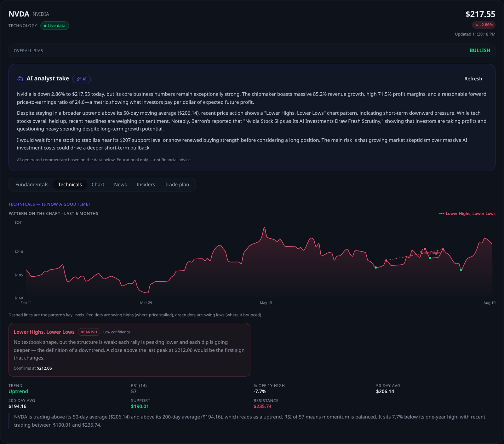This screenshot has height=444, width=504.
Task: Click the $217.55 current price
Action: (480, 14)
